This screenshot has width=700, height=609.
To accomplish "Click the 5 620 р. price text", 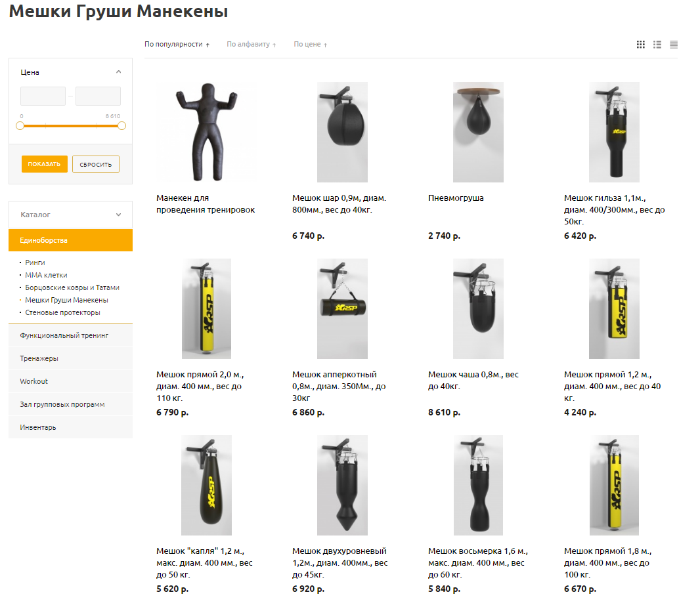I will [x=172, y=589].
